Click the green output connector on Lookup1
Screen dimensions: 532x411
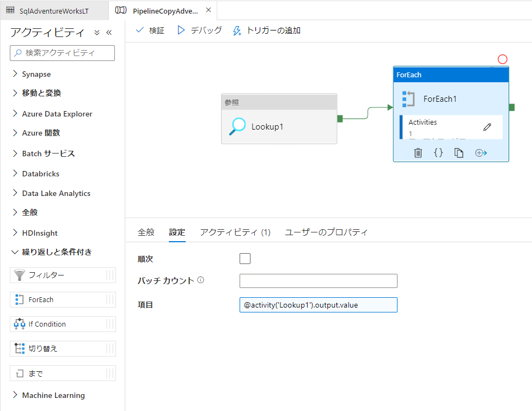[340, 119]
